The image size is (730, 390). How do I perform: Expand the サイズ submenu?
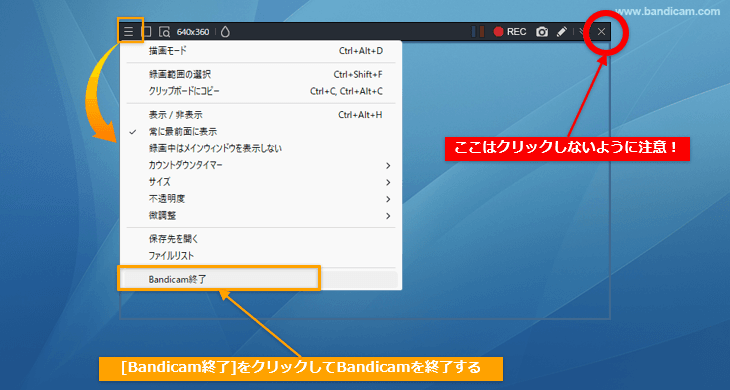pos(261,182)
